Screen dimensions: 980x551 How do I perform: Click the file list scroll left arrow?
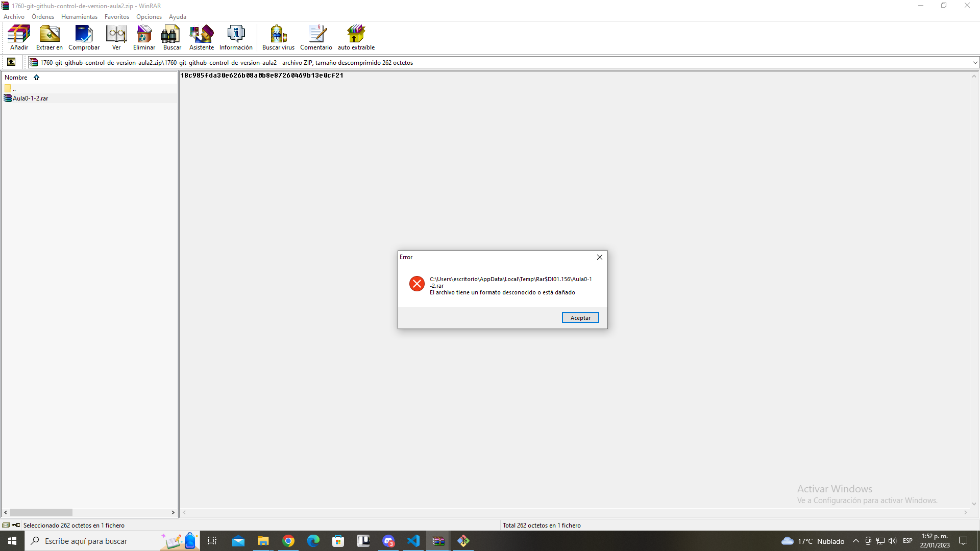(6, 512)
